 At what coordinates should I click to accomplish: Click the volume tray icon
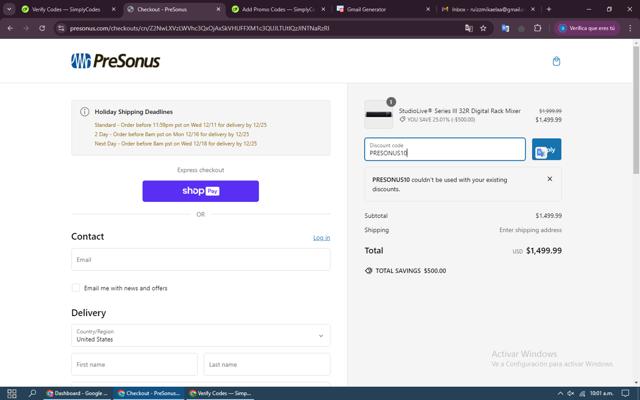tap(571, 393)
